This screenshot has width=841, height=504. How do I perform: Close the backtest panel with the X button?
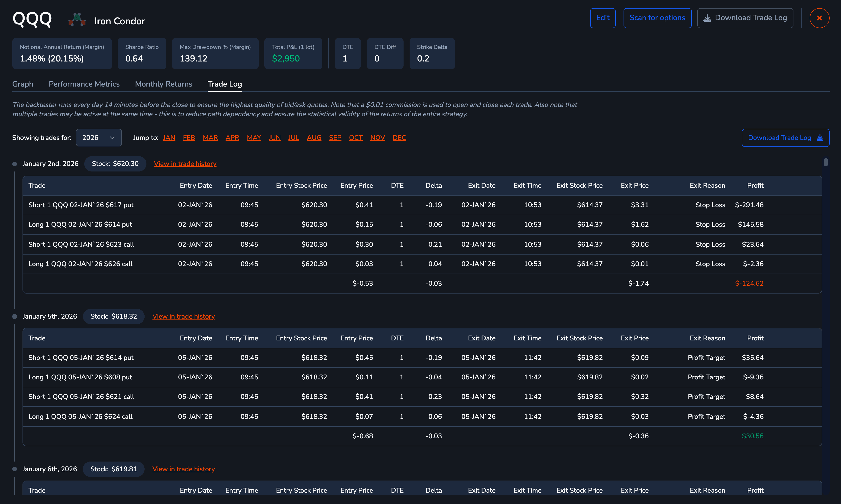pyautogui.click(x=819, y=18)
